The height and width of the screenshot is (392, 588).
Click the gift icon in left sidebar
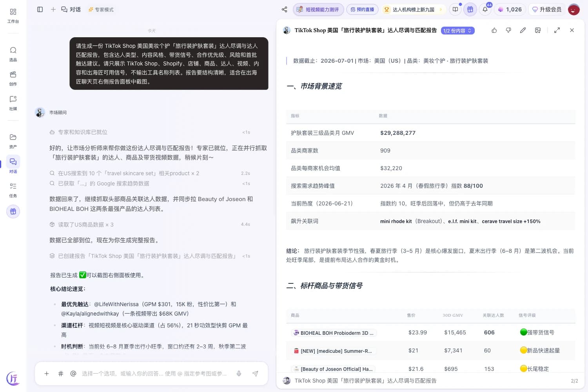click(x=13, y=211)
